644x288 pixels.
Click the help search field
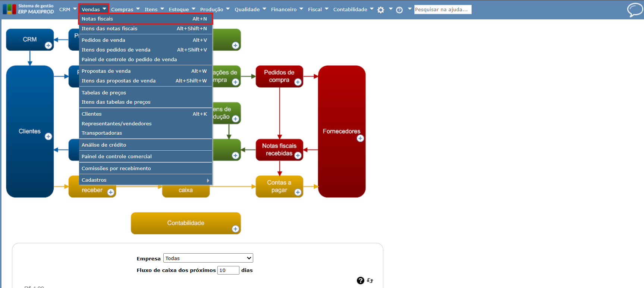(443, 9)
